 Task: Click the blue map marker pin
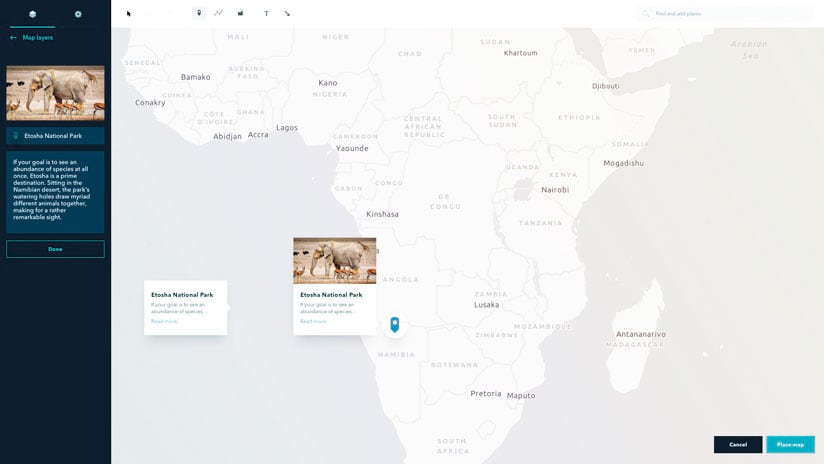pyautogui.click(x=395, y=324)
